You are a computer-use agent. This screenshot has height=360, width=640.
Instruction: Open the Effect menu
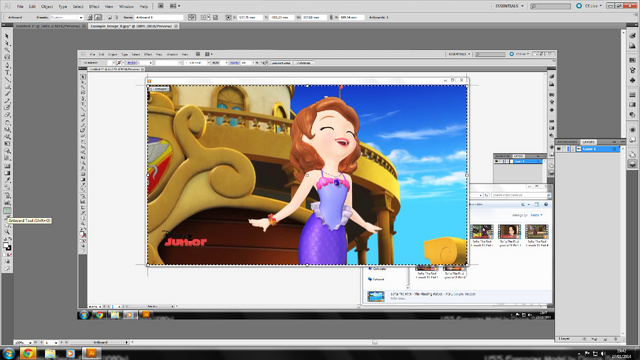(94, 7)
